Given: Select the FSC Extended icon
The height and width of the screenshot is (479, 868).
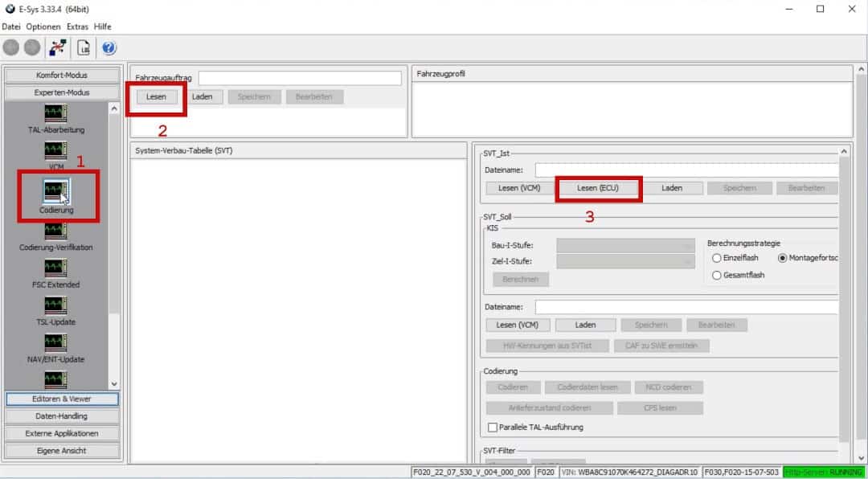Looking at the screenshot, I should (56, 268).
